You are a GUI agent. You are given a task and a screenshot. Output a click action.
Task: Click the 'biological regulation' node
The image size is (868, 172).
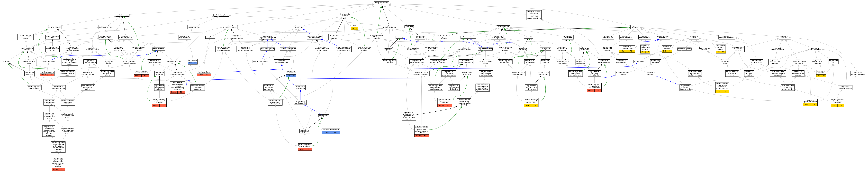pyautogui.click(x=221, y=15)
